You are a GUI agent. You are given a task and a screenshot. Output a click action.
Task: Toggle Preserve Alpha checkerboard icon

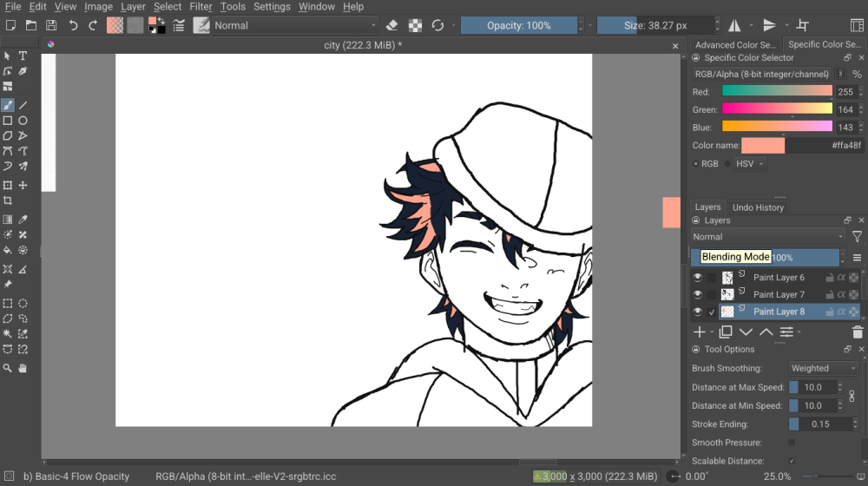415,25
